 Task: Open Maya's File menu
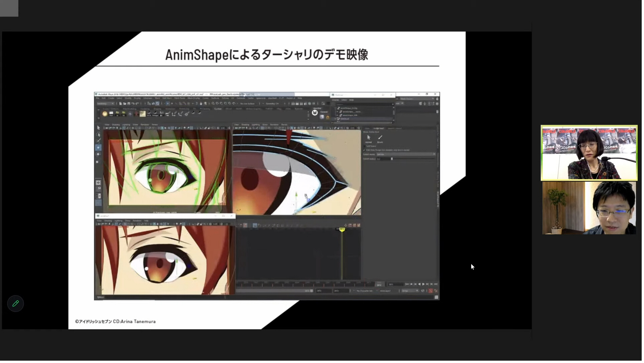coord(97,98)
